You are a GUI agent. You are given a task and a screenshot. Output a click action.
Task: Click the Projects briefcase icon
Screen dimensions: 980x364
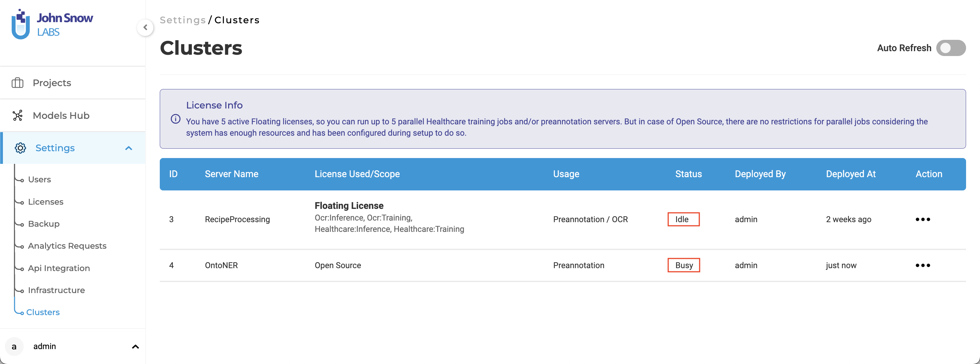17,83
